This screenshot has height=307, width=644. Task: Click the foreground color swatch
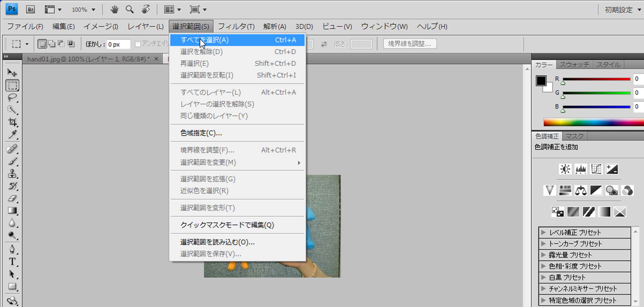[541, 81]
